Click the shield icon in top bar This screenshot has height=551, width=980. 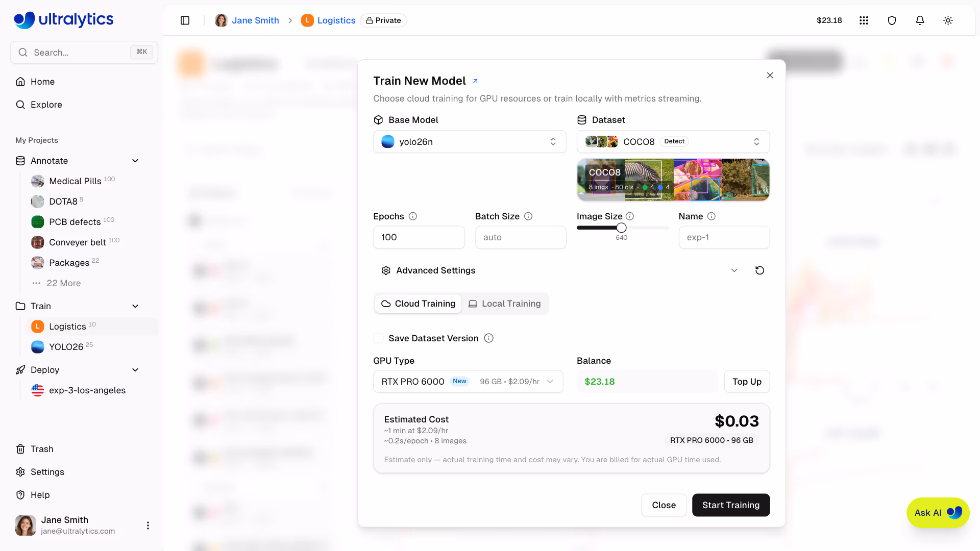pyautogui.click(x=892, y=20)
